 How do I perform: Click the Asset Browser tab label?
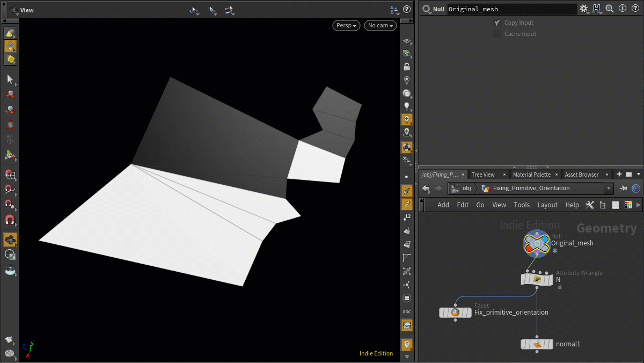coord(581,174)
